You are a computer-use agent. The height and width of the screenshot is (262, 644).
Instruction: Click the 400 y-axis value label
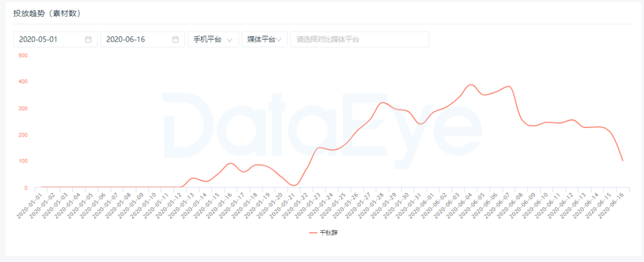(x=23, y=82)
